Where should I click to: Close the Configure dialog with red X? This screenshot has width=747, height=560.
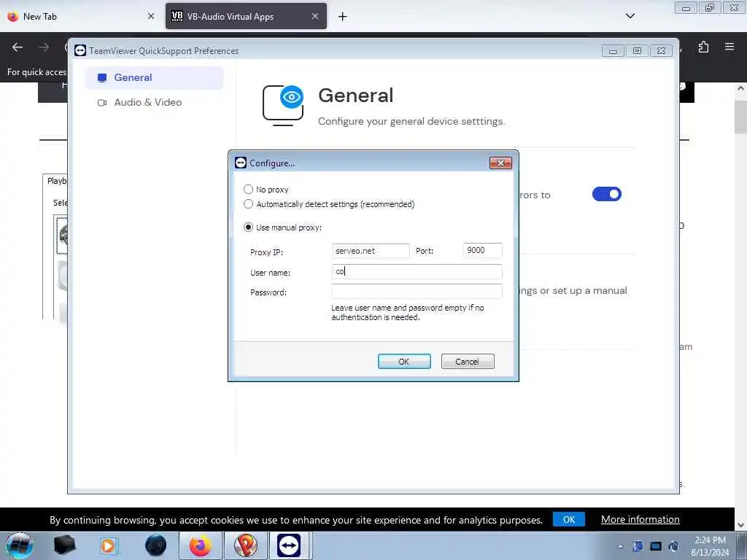(500, 163)
